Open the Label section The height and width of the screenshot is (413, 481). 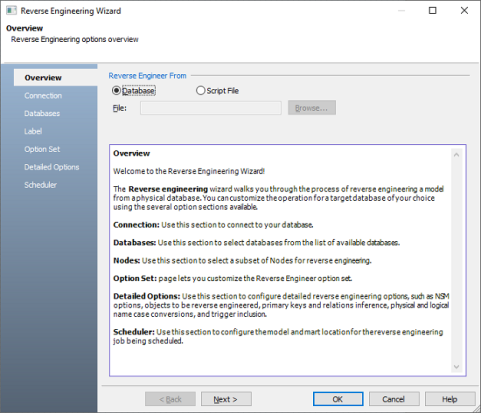pos(33,131)
